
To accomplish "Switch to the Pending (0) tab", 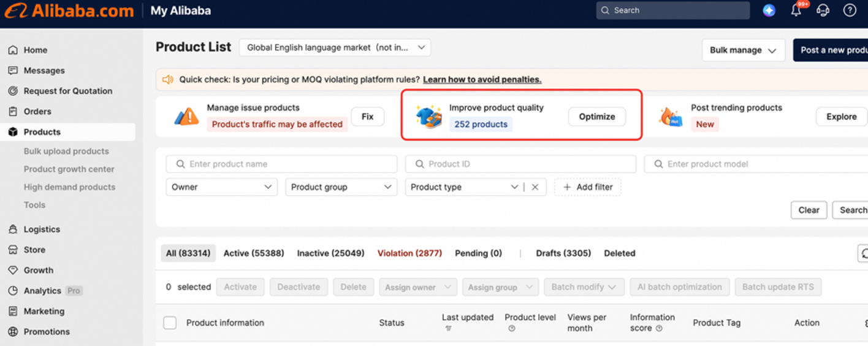I will [478, 253].
